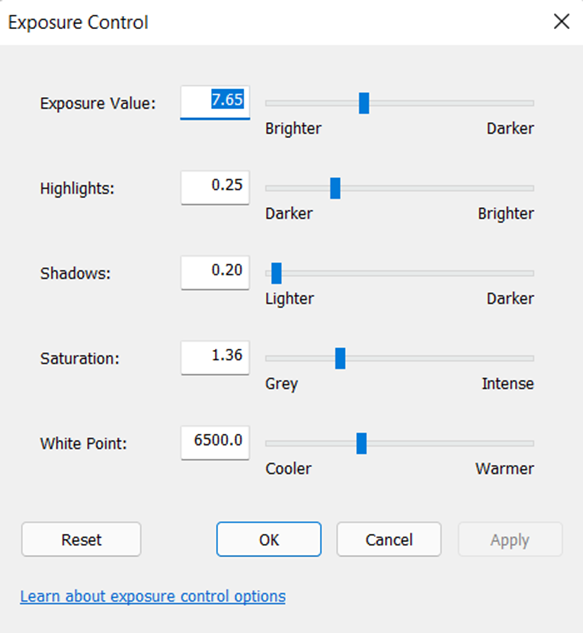This screenshot has width=583, height=633.
Task: Confirm settings with the OK button
Action: point(269,539)
